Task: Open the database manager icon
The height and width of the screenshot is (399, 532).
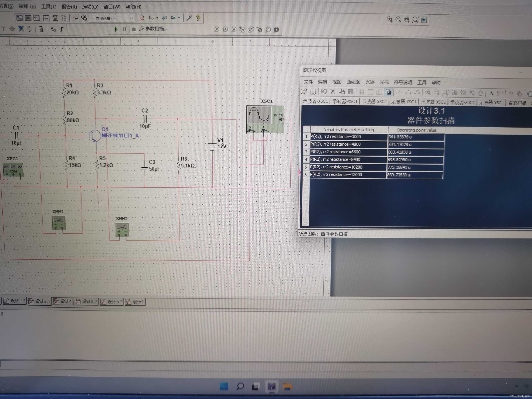Action: 84,18
